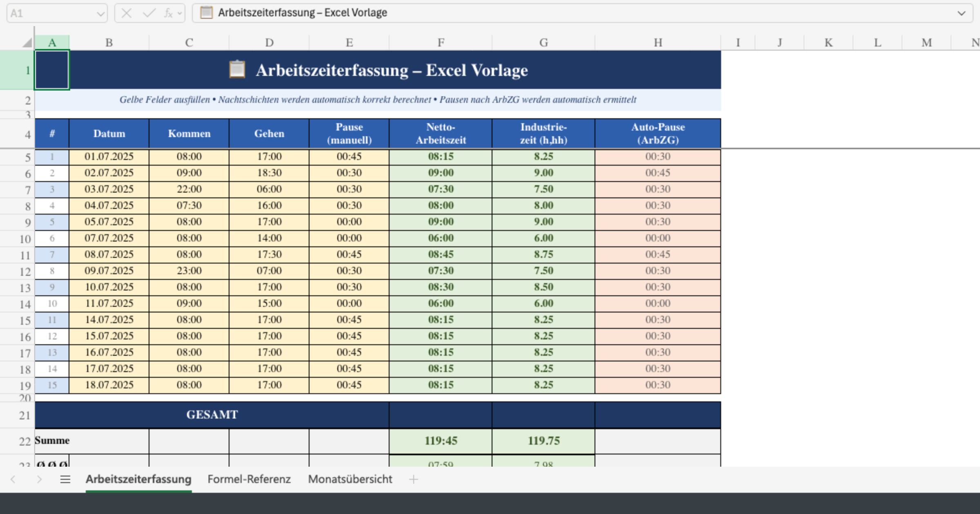Image resolution: width=980 pixels, height=514 pixels.
Task: Select Gehen cell 15:00
Action: [x=269, y=304]
